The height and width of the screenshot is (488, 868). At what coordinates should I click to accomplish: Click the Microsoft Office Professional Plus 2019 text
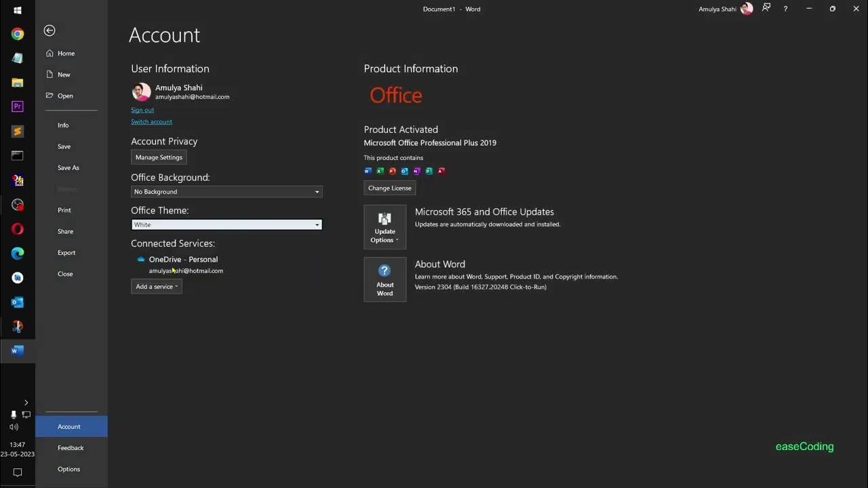430,143
